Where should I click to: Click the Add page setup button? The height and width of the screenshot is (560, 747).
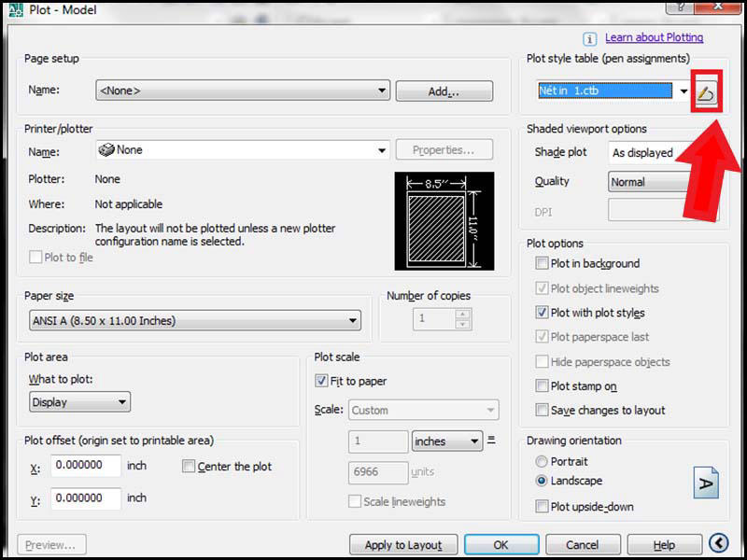(444, 91)
